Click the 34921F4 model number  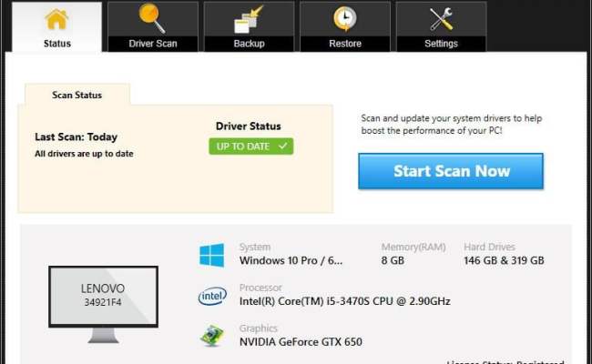click(103, 302)
